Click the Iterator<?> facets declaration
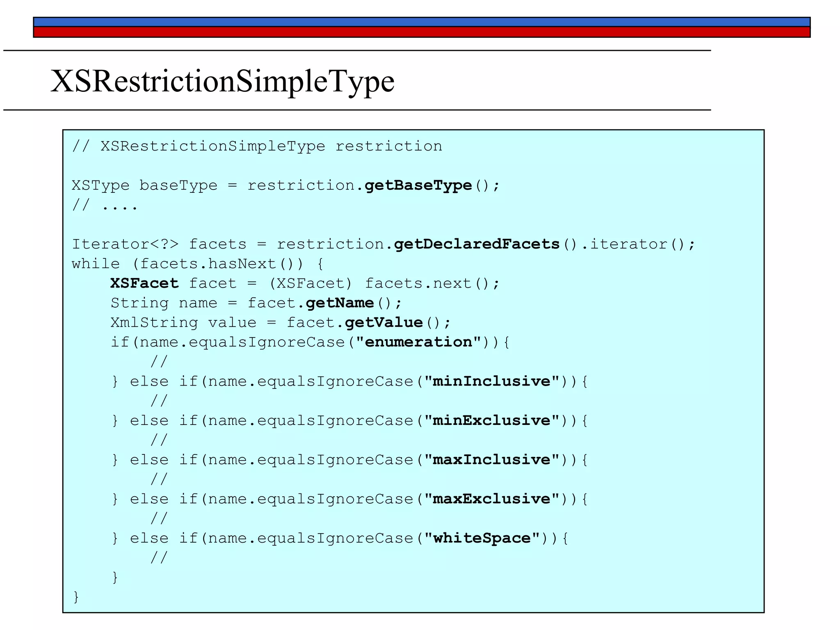Viewport: 840px width, 630px height. (x=159, y=244)
